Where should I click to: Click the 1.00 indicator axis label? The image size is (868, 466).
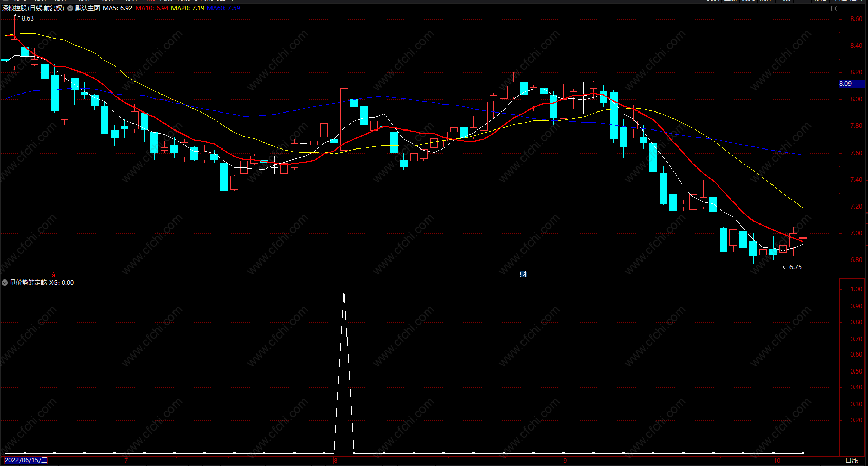pyautogui.click(x=856, y=289)
